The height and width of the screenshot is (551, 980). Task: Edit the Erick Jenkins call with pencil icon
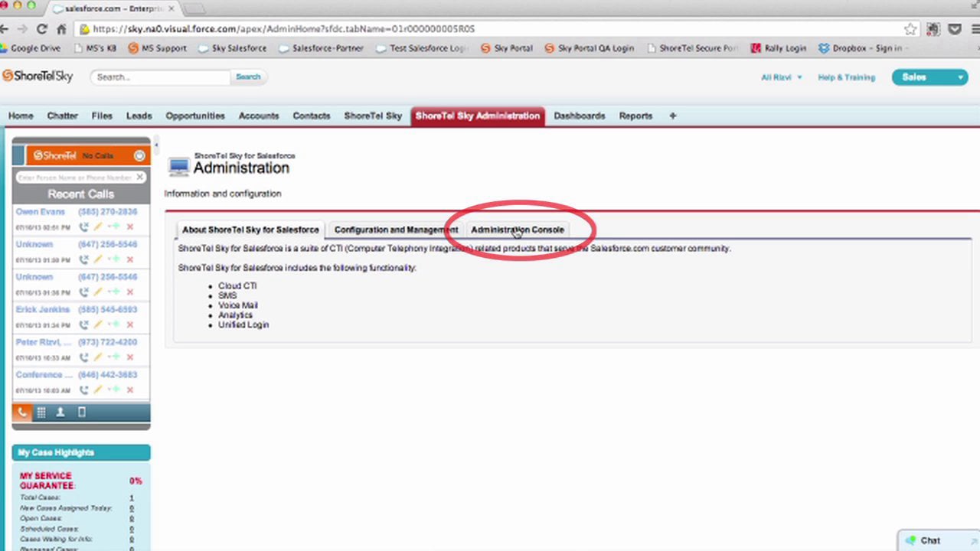pos(98,324)
